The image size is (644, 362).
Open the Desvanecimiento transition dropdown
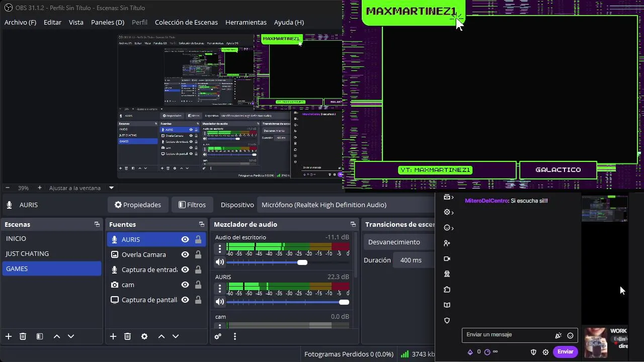pos(399,242)
